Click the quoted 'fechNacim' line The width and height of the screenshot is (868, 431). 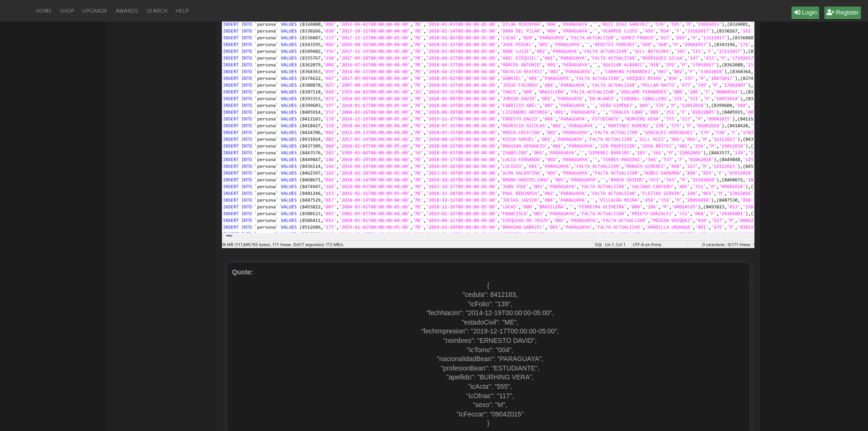click(490, 313)
